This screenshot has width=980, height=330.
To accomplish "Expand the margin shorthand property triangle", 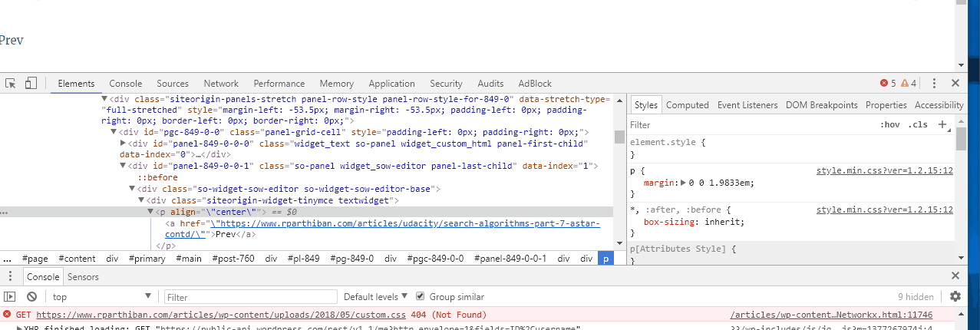I will pyautogui.click(x=683, y=183).
